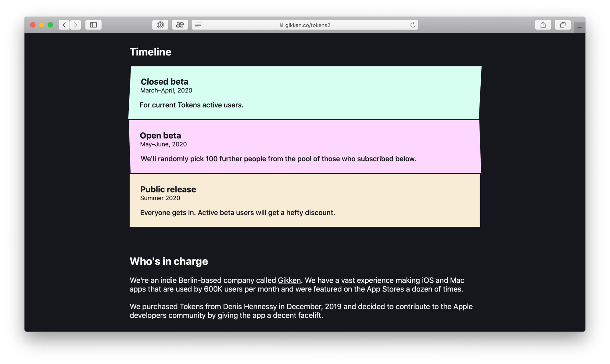Show Reader view from the address bar

(198, 25)
